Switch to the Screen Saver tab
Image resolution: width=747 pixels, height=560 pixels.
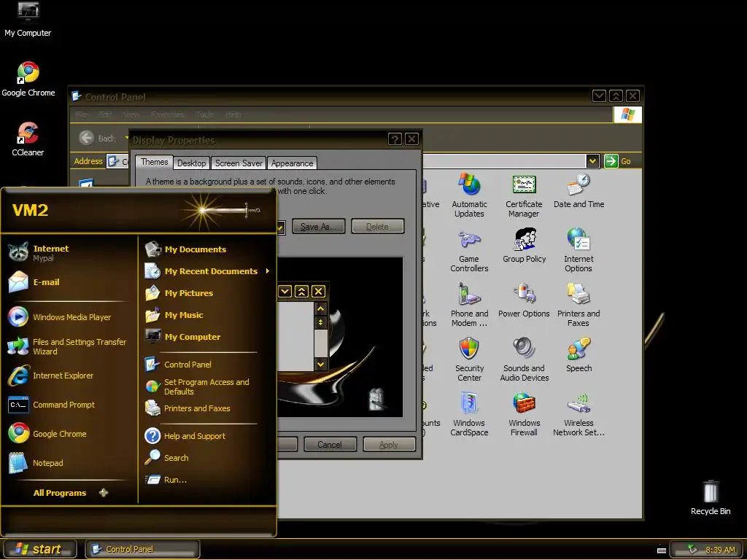(x=239, y=163)
